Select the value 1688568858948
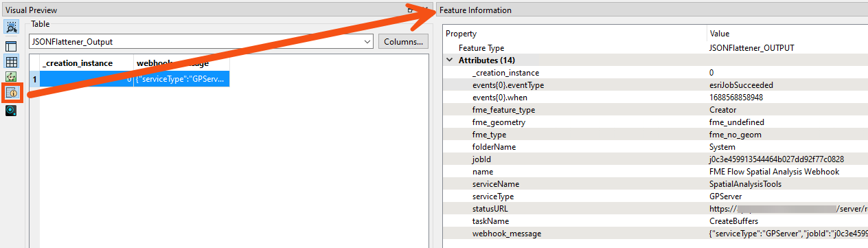Viewport: 868px width, 248px height. click(736, 98)
